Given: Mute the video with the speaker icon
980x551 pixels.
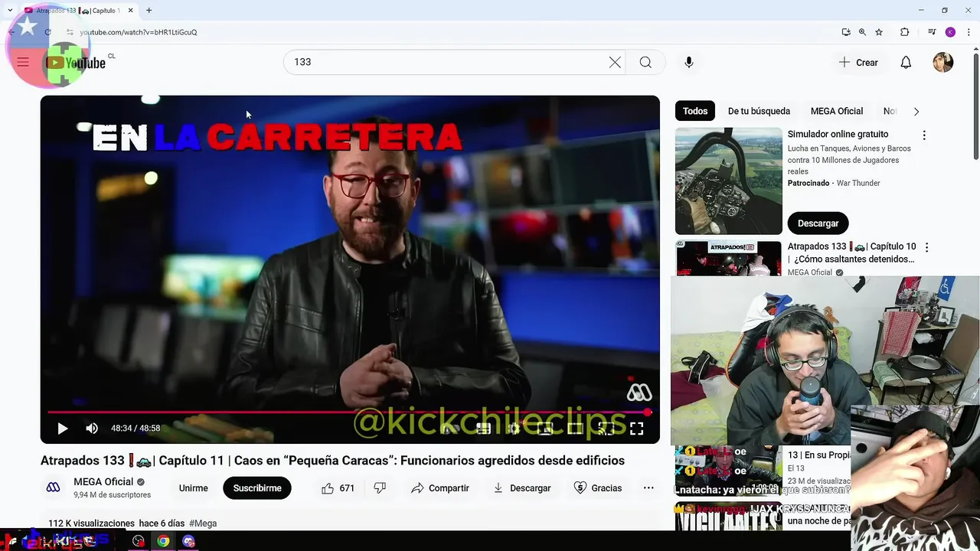Looking at the screenshot, I should click(92, 429).
